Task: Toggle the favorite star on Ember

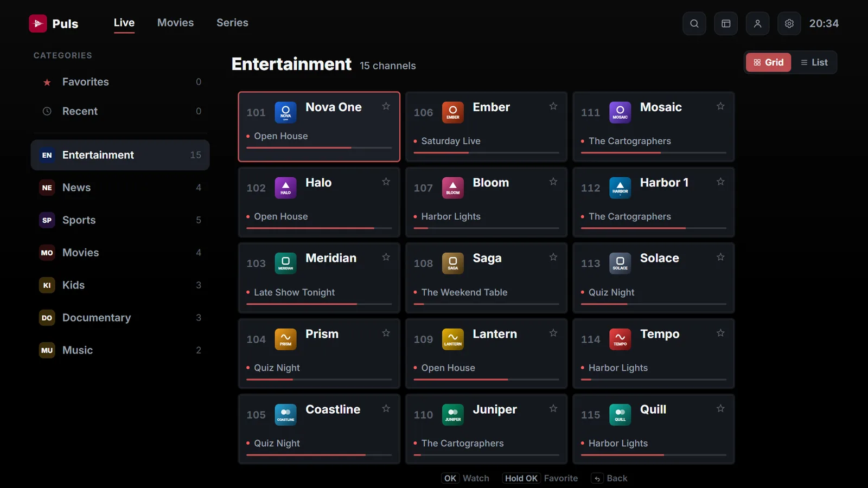Action: [553, 106]
